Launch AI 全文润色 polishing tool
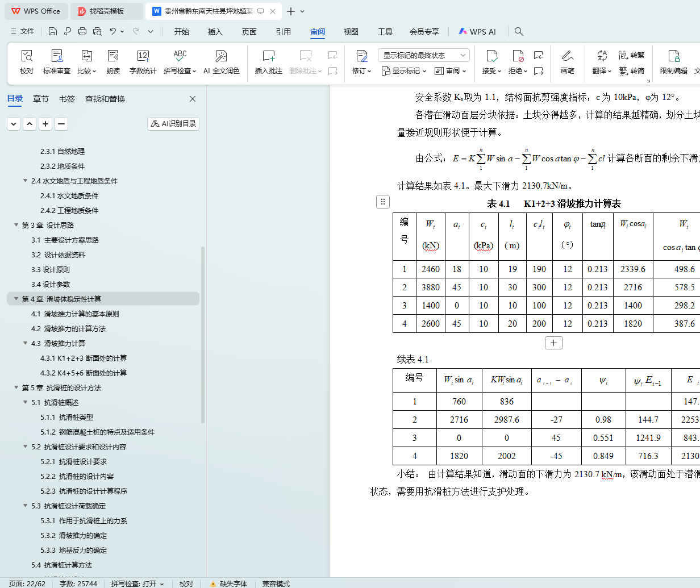The image size is (700, 588). (221, 61)
